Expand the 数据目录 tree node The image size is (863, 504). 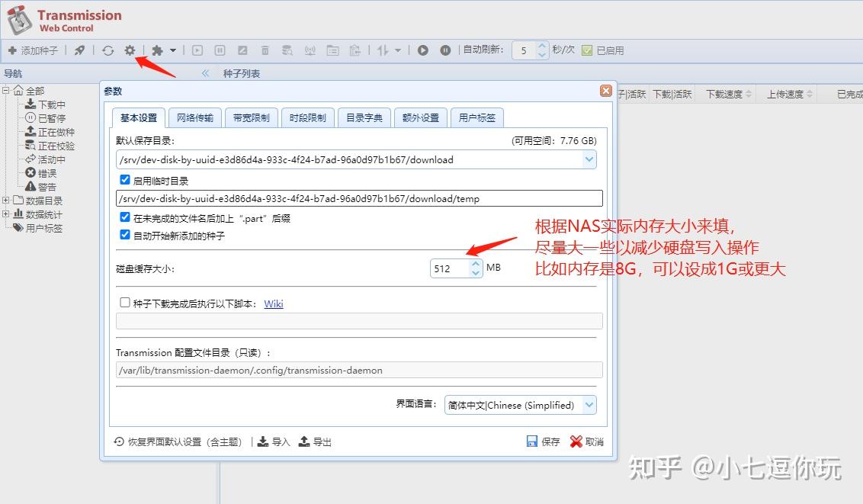point(6,201)
